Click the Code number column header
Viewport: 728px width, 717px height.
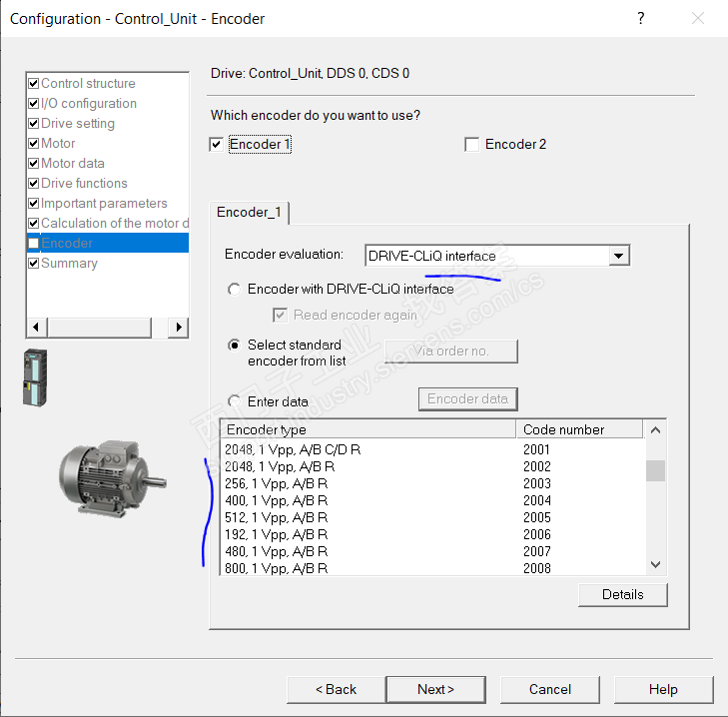579,429
